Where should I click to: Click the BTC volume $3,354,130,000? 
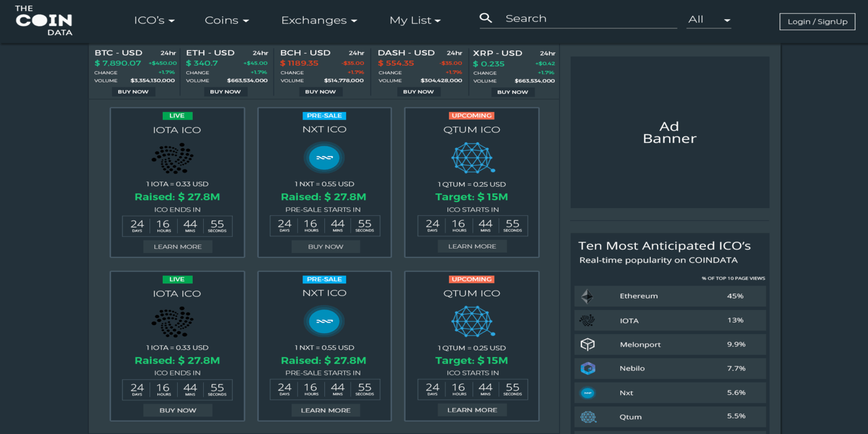coord(153,81)
